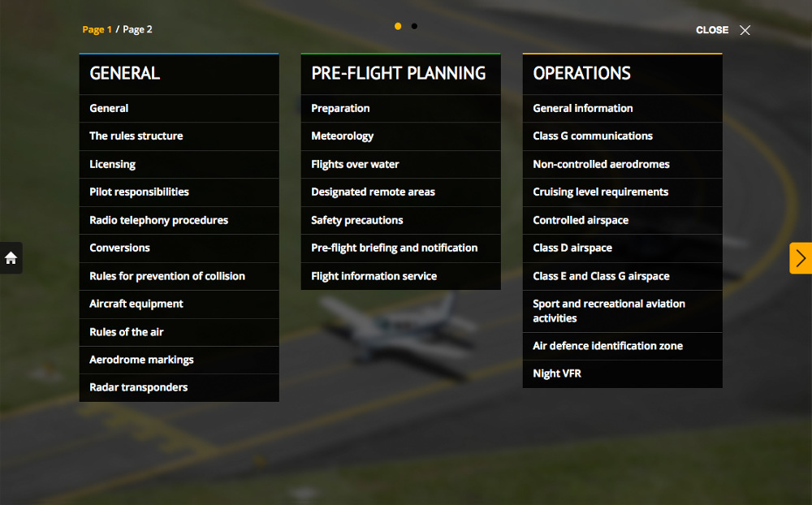This screenshot has width=812, height=505.
Task: Go to Rules for prevention of collision
Action: click(167, 276)
